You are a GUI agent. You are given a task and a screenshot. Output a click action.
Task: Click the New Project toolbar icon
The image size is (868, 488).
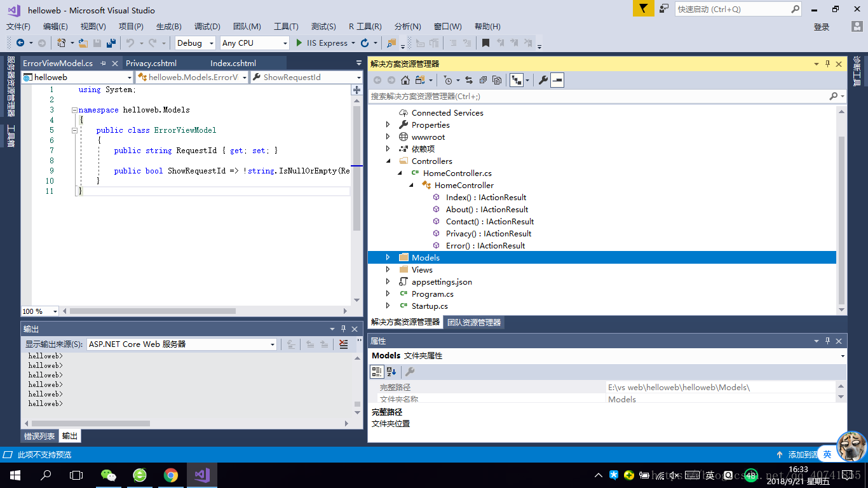61,43
